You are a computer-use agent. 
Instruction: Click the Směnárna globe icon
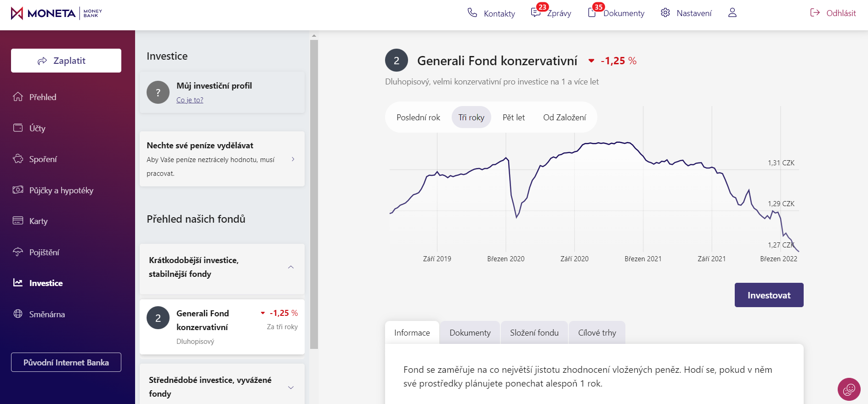tap(18, 314)
